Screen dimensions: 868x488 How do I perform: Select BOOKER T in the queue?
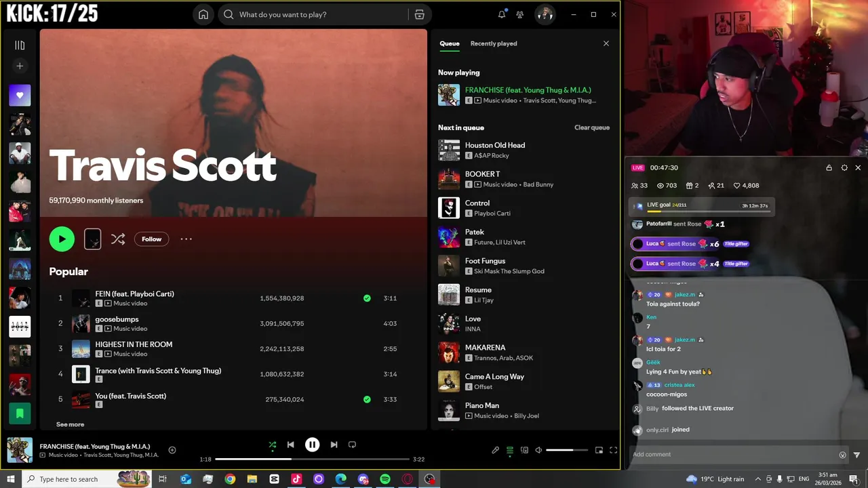tap(524, 179)
